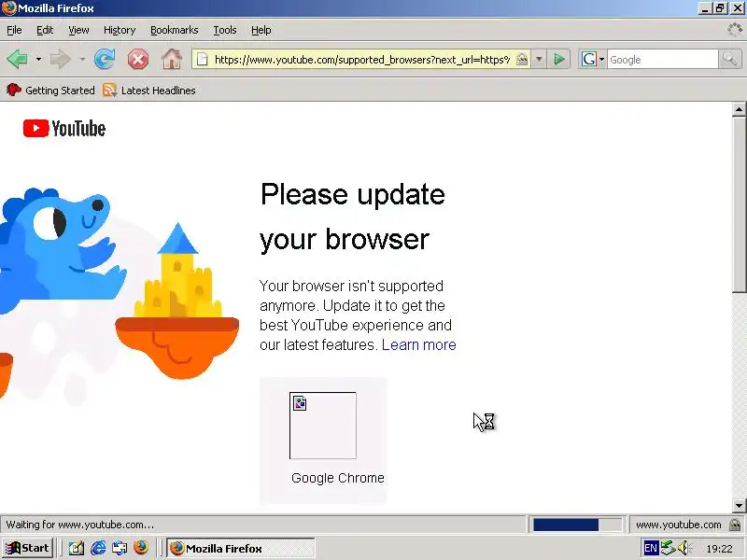Open the search engine selector dropdown
The width and height of the screenshot is (747, 560).
tap(592, 60)
